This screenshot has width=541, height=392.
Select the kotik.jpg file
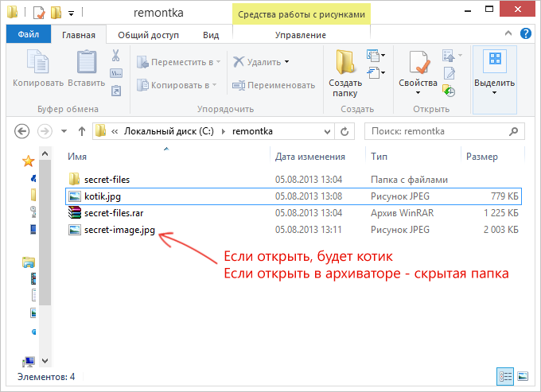pos(294,196)
